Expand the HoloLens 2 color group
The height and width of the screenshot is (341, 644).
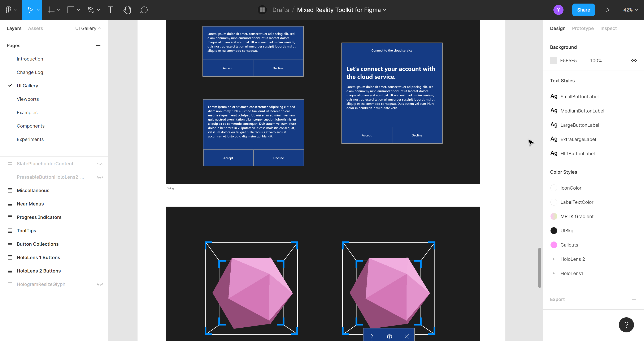pyautogui.click(x=554, y=259)
